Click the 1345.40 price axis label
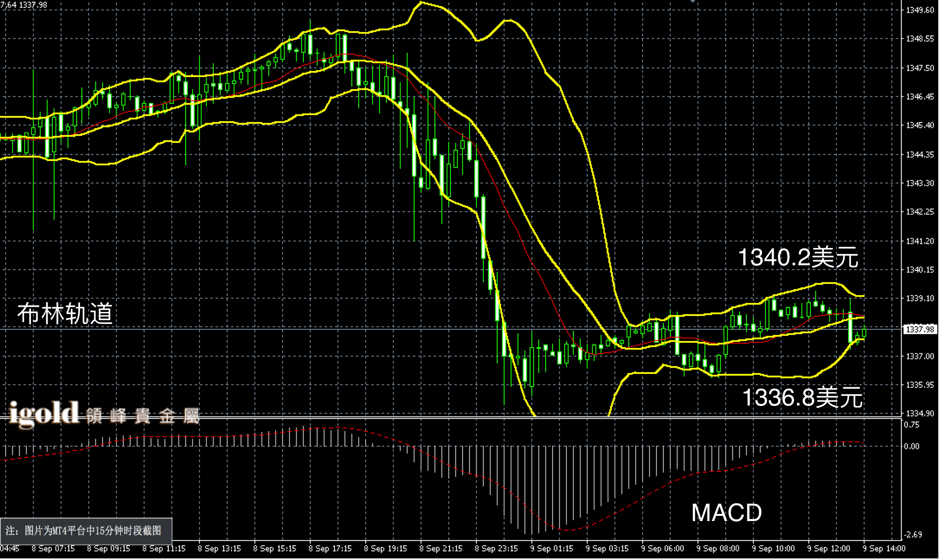 pos(920,126)
